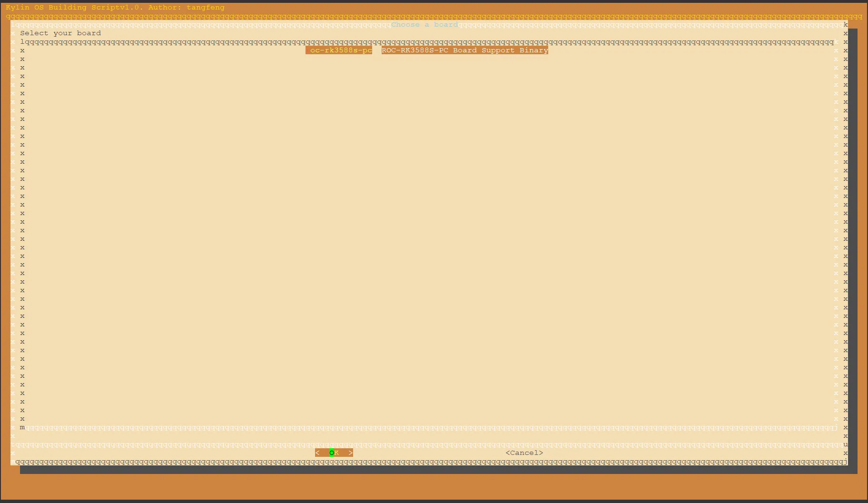Click the opening bracket of Cancel button

click(508, 453)
